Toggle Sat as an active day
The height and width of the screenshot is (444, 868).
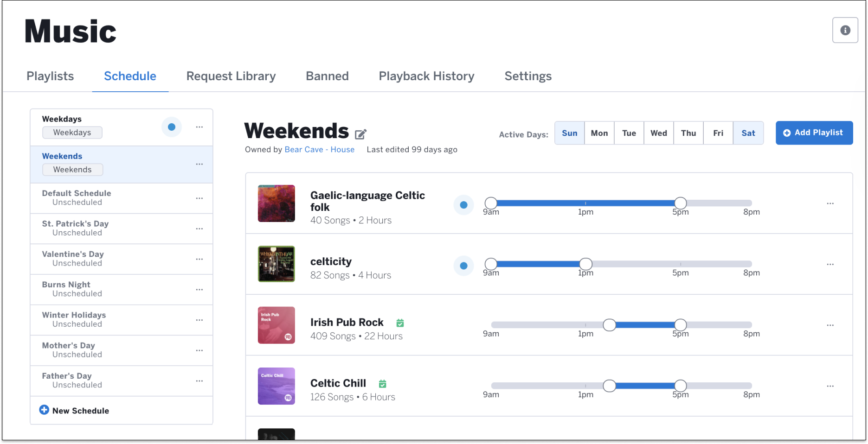point(748,133)
